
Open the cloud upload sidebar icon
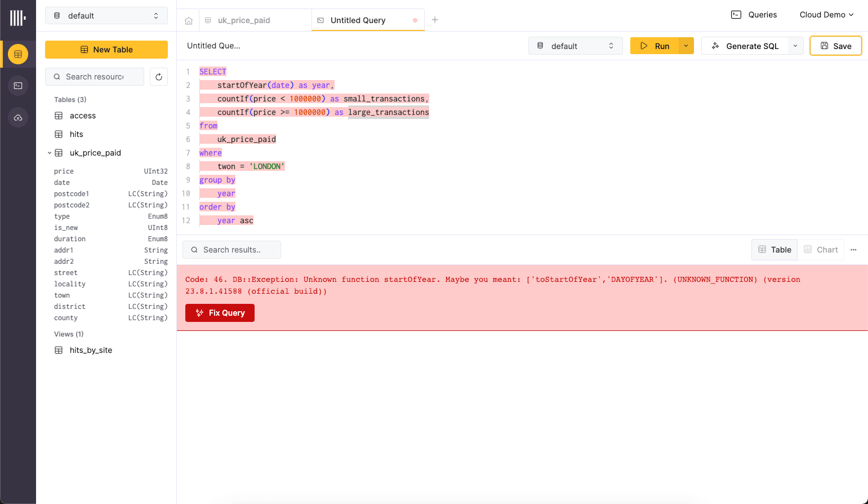click(18, 117)
